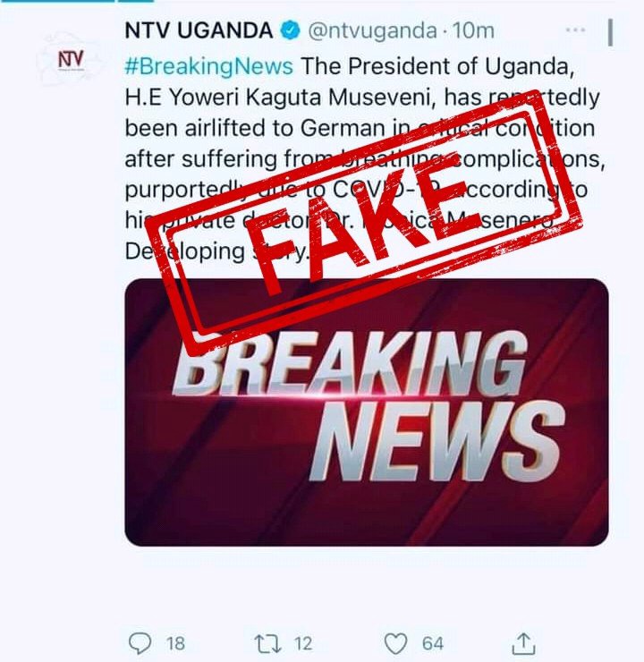Click the grey vertical bar beside options
The image size is (644, 662).
(x=610, y=32)
